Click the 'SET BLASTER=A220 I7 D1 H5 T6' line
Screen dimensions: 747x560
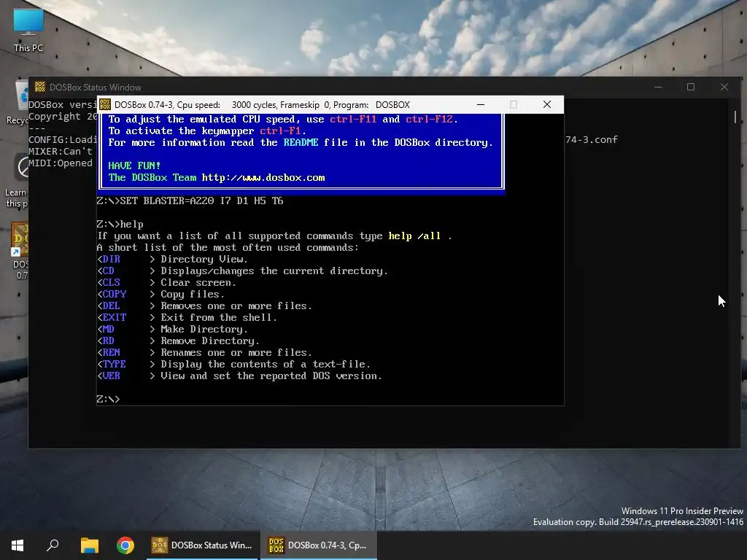pos(190,201)
